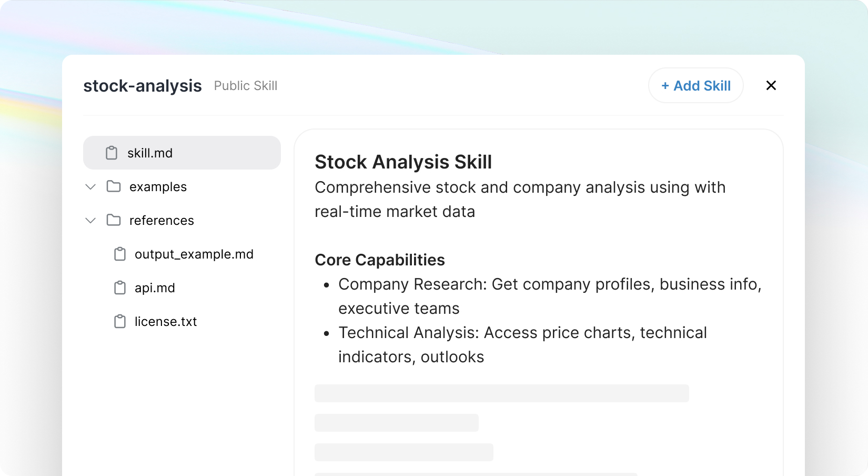Click the api.md file icon

click(x=120, y=288)
